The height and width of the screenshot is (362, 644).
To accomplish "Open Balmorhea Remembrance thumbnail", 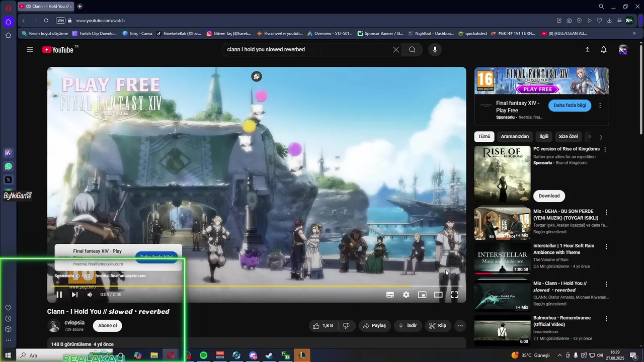I will point(502,331).
